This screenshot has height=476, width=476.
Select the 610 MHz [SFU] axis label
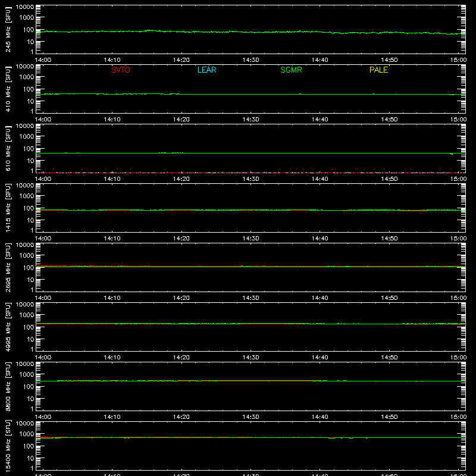[8, 148]
